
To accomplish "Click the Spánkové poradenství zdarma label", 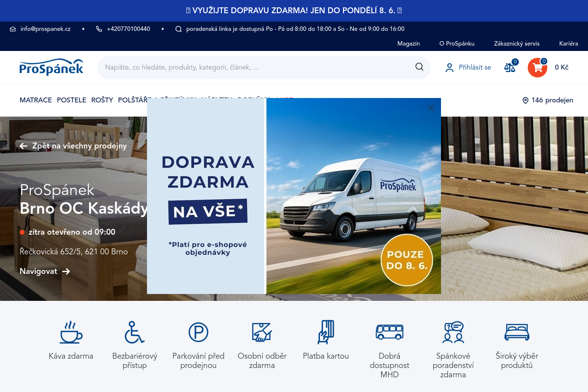I will click(453, 366).
